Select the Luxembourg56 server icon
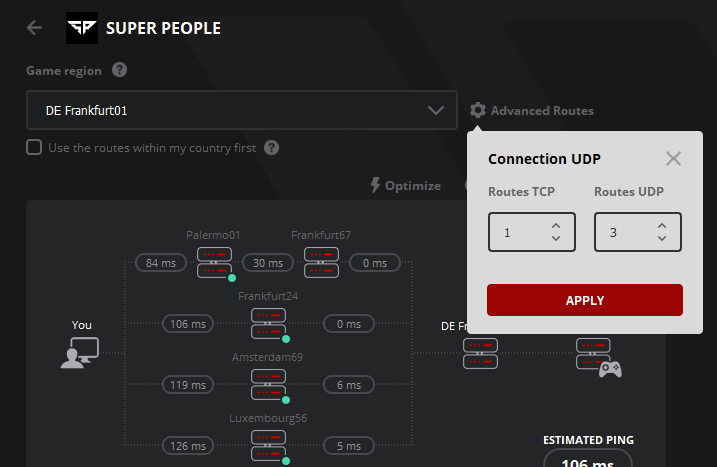The height and width of the screenshot is (467, 717). click(268, 446)
